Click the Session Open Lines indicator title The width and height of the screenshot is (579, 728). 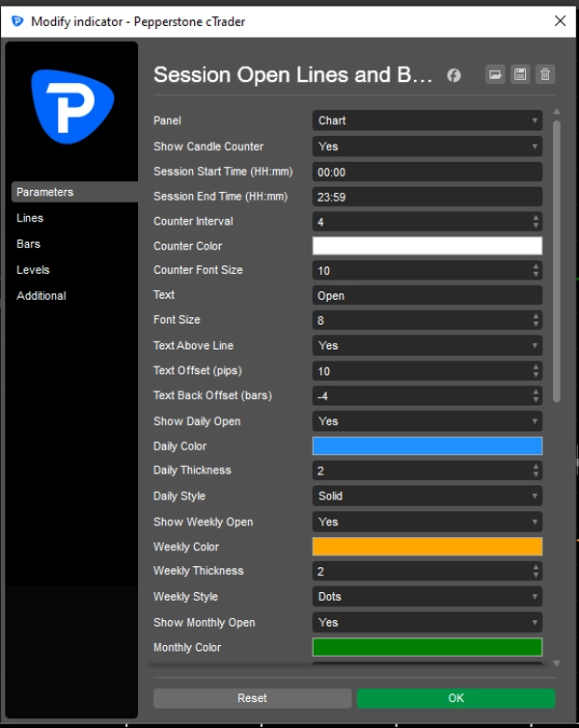click(292, 75)
